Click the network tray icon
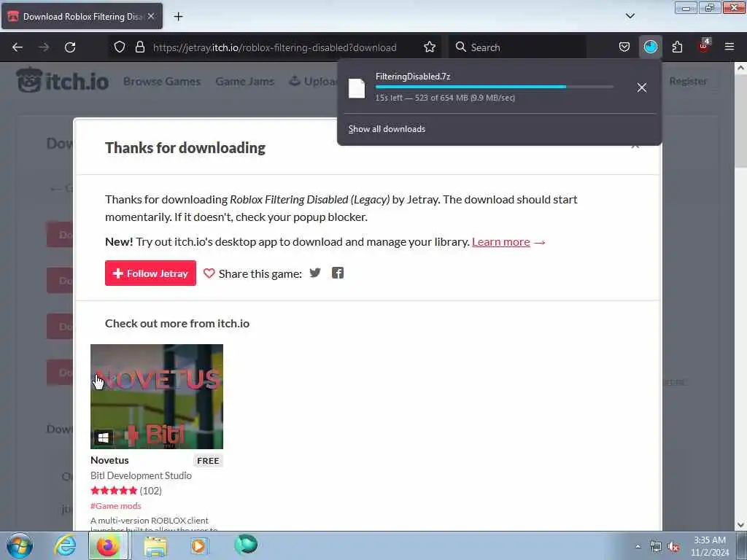This screenshot has width=747, height=560. point(656,547)
